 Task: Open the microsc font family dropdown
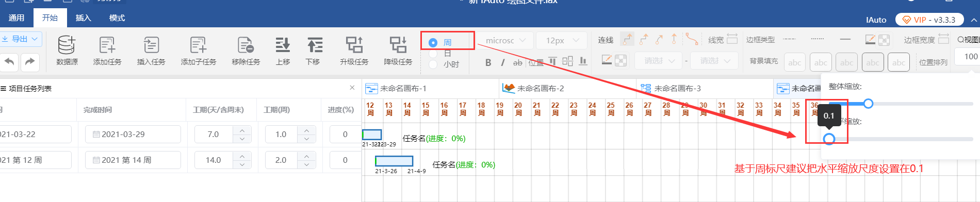pyautogui.click(x=505, y=40)
